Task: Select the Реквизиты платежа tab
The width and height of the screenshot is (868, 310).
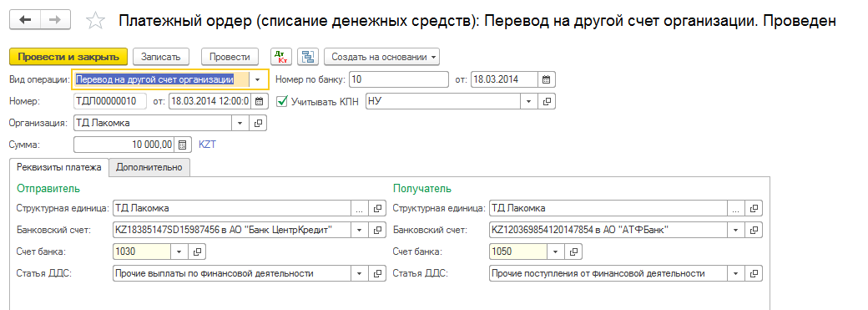Action: (x=58, y=167)
